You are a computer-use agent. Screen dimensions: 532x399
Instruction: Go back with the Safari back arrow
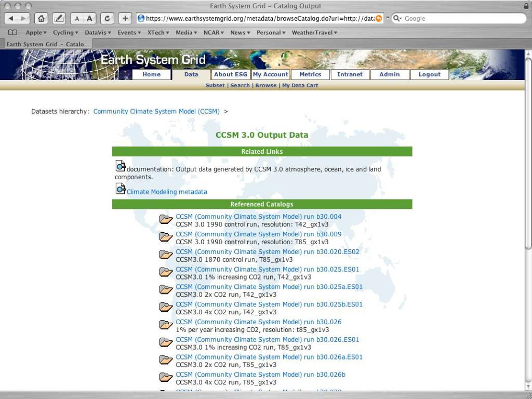pos(11,18)
